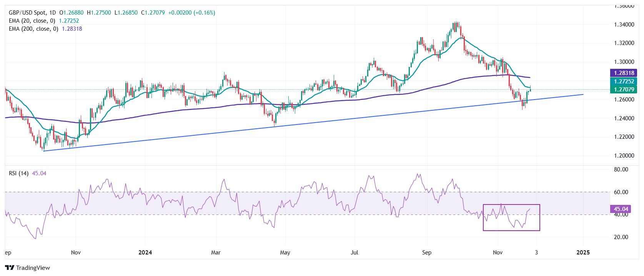Click the Mar label on time axis
Image resolution: width=644 pixels, height=276 pixels.
pos(216,253)
